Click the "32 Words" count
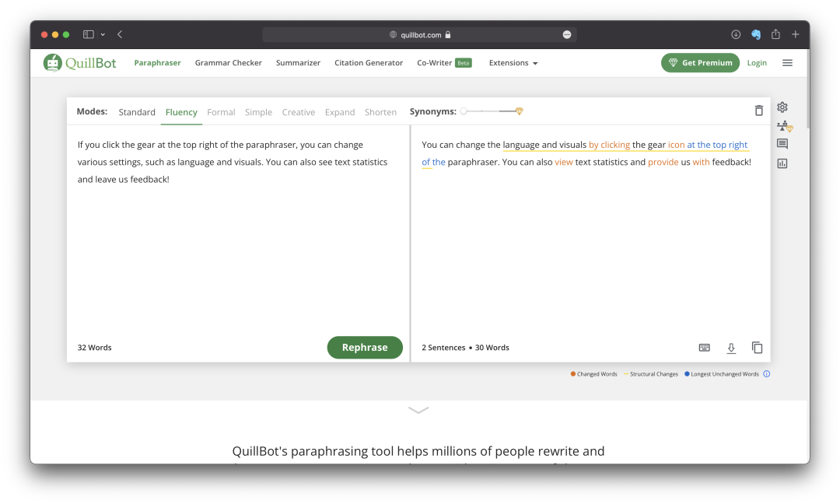Image resolution: width=840 pixels, height=504 pixels. (x=94, y=348)
